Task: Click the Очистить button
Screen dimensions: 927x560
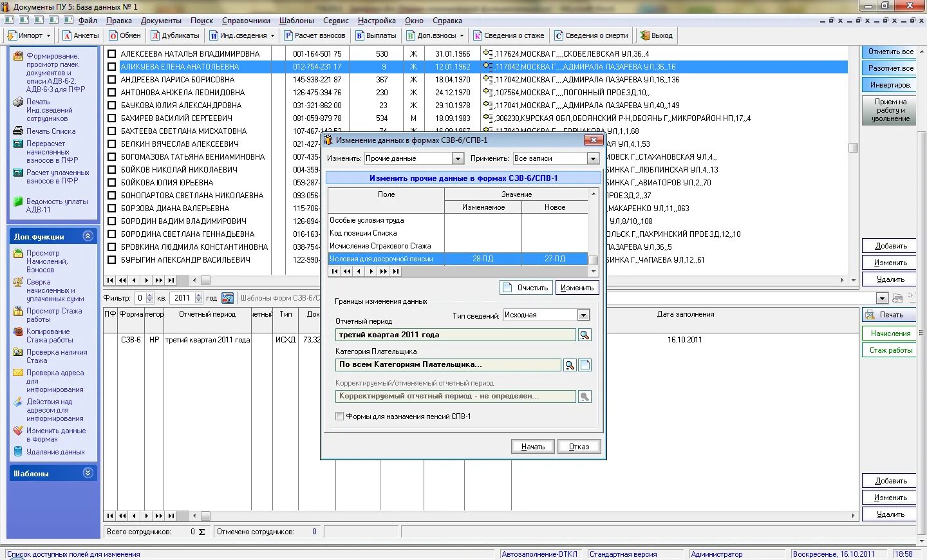Action: pos(525,288)
